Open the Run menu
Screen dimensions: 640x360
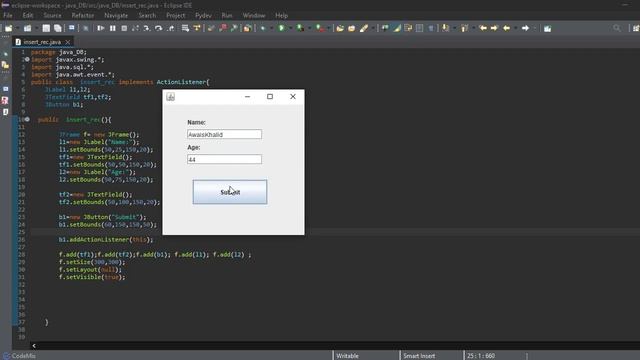pos(227,16)
